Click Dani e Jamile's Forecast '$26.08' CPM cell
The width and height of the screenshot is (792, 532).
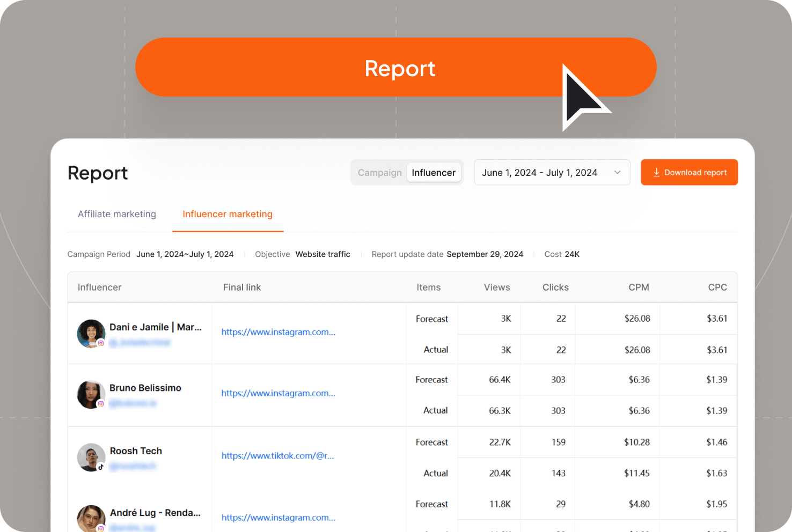point(637,319)
